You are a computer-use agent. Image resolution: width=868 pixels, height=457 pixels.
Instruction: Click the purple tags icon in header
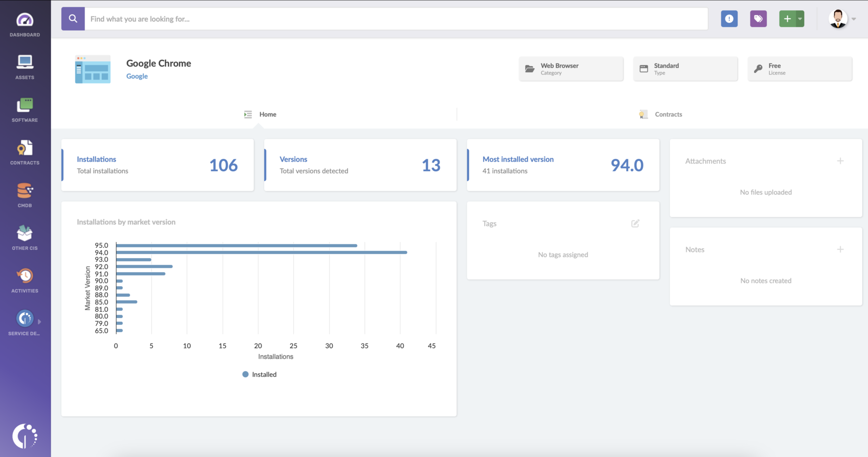click(x=758, y=19)
